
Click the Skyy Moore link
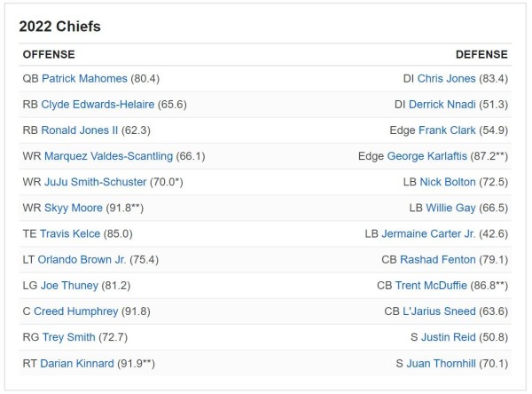(x=72, y=208)
